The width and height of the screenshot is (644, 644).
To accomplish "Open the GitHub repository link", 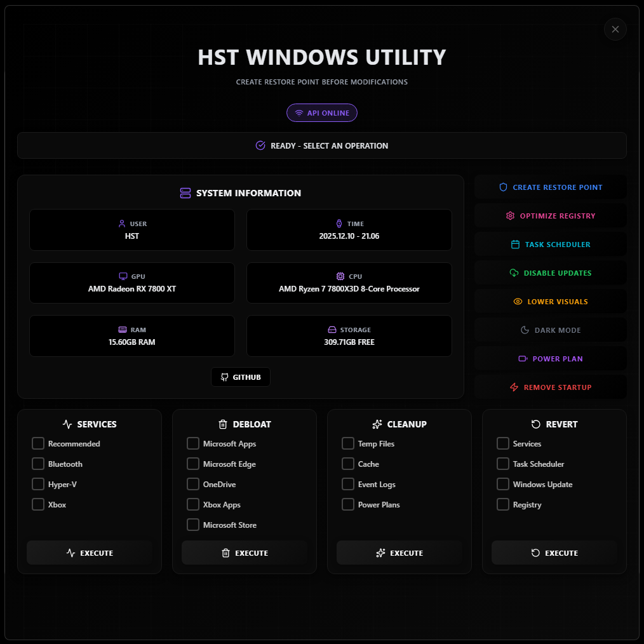I will pyautogui.click(x=241, y=377).
